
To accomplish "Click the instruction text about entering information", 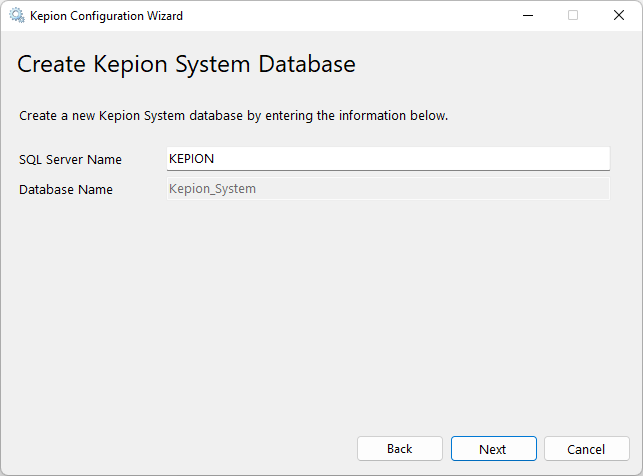I will [233, 116].
